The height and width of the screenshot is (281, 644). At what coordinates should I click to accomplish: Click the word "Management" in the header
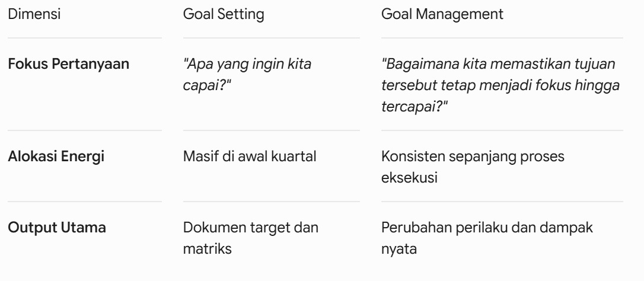click(460, 14)
